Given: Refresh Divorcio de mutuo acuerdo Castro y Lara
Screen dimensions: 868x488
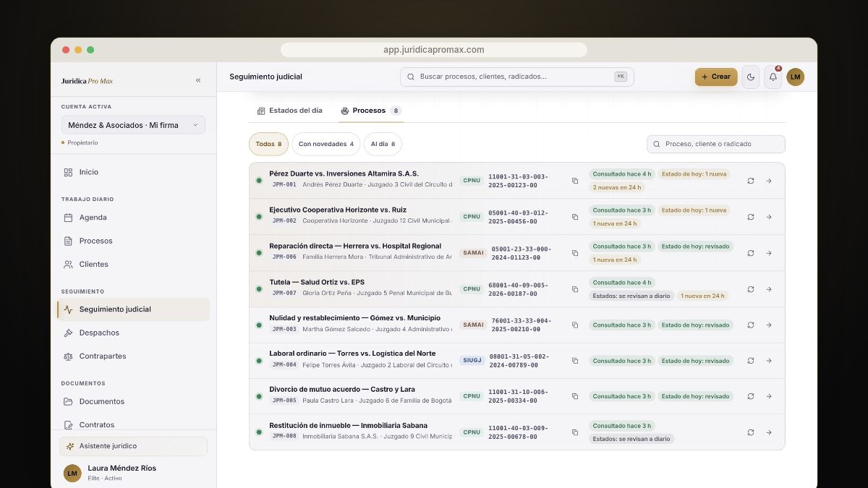Looking at the screenshot, I should point(751,396).
